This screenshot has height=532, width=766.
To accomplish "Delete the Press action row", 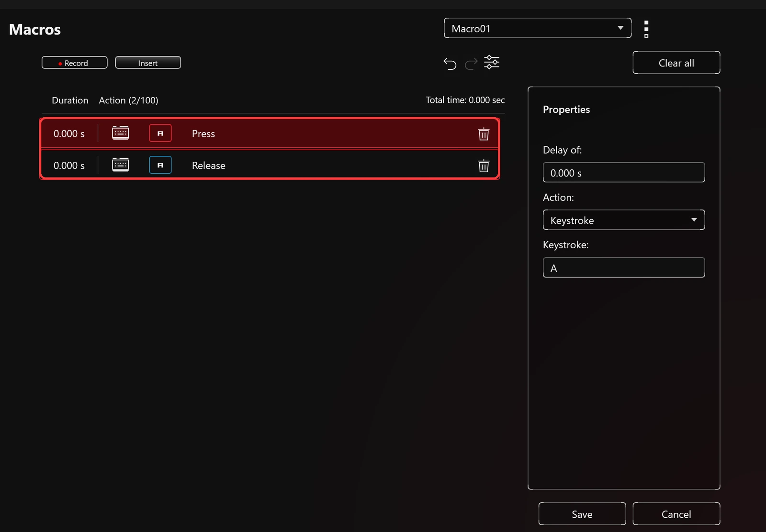I will coord(484,134).
